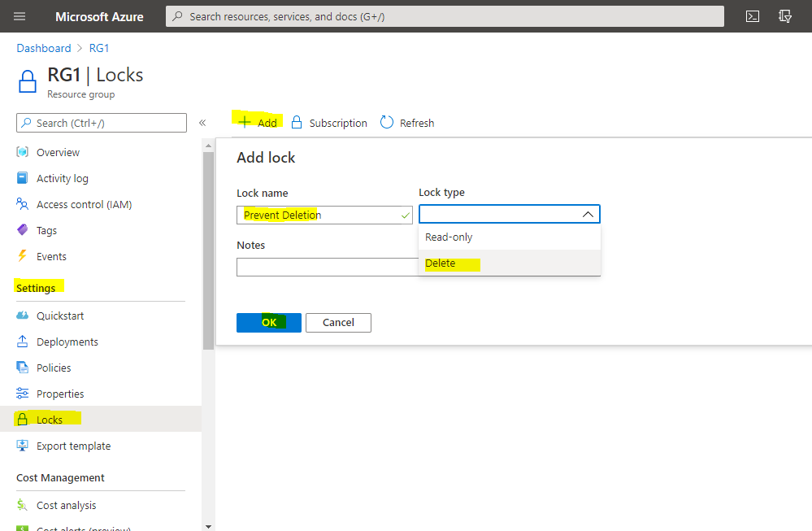The width and height of the screenshot is (812, 531).
Task: Cancel the Add lock dialog
Action: click(338, 322)
